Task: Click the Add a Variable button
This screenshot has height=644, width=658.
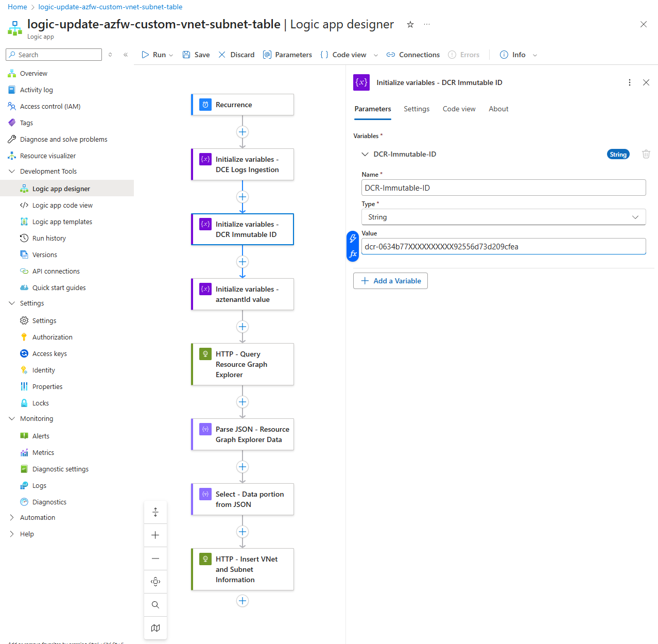Action: coord(390,281)
